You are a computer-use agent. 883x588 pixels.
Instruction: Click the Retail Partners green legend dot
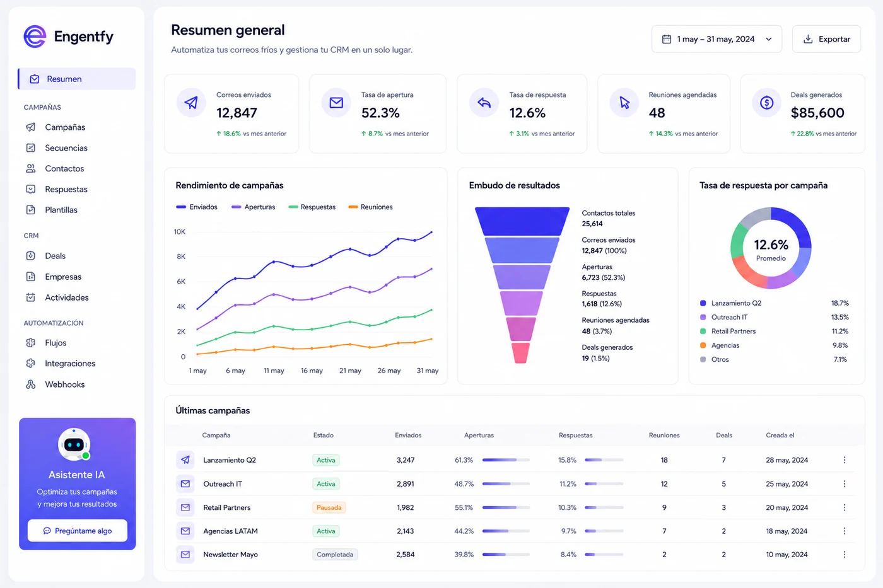pos(703,331)
